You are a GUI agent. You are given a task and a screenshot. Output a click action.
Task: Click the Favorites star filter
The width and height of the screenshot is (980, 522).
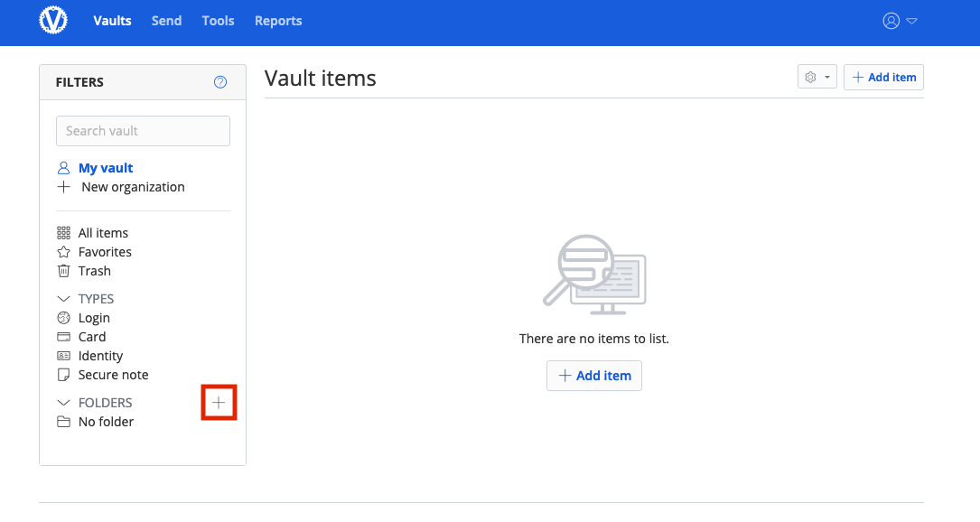(105, 252)
